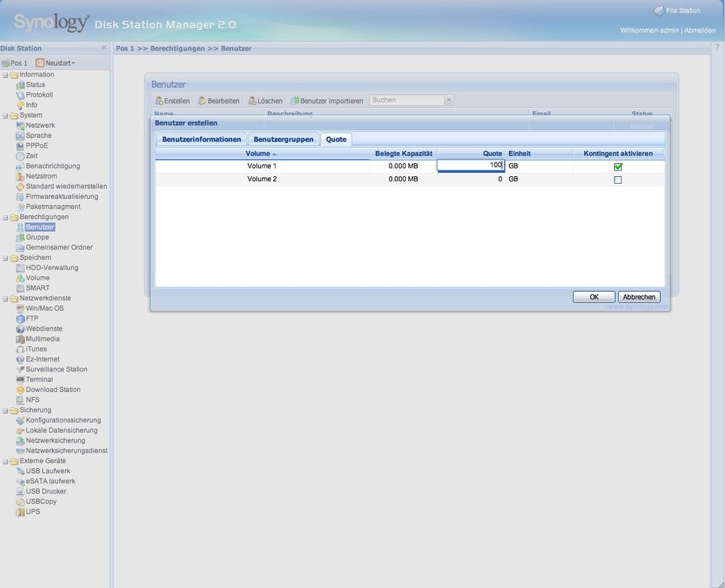This screenshot has height=588, width=725.
Task: Disable quota checkbox for Volume 1
Action: 618,166
